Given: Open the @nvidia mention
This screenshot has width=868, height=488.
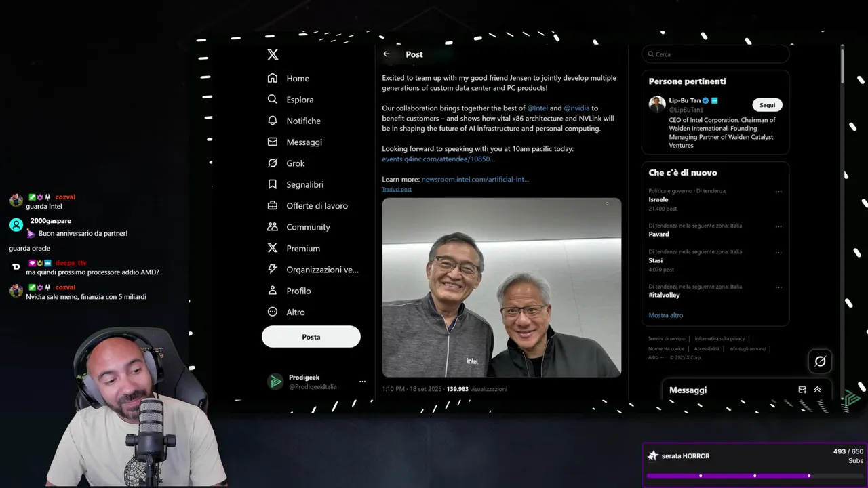Looking at the screenshot, I should coord(576,108).
